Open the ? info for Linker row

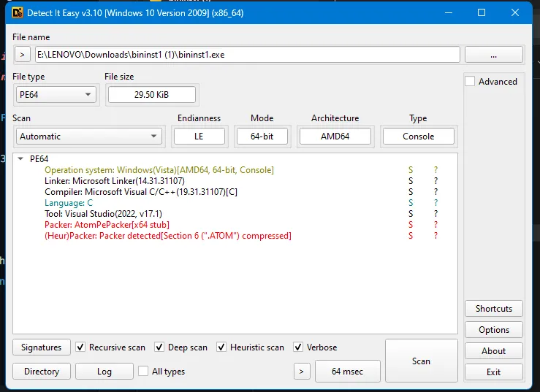click(436, 181)
